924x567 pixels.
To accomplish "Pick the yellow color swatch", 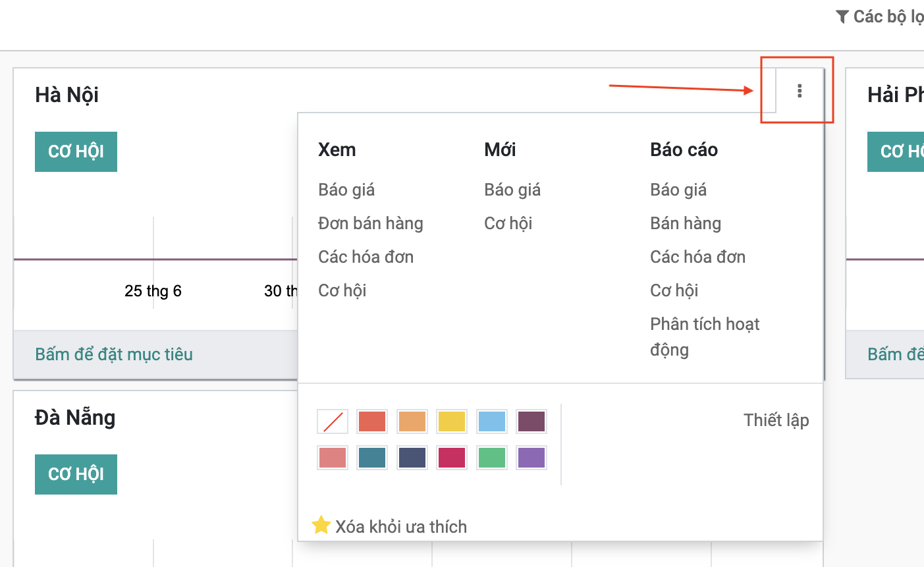I will (x=452, y=421).
